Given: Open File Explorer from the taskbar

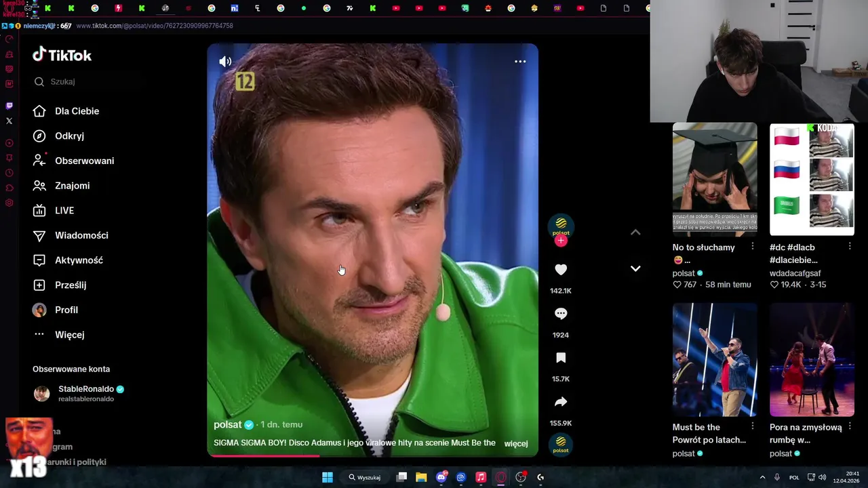Looking at the screenshot, I should (x=421, y=477).
